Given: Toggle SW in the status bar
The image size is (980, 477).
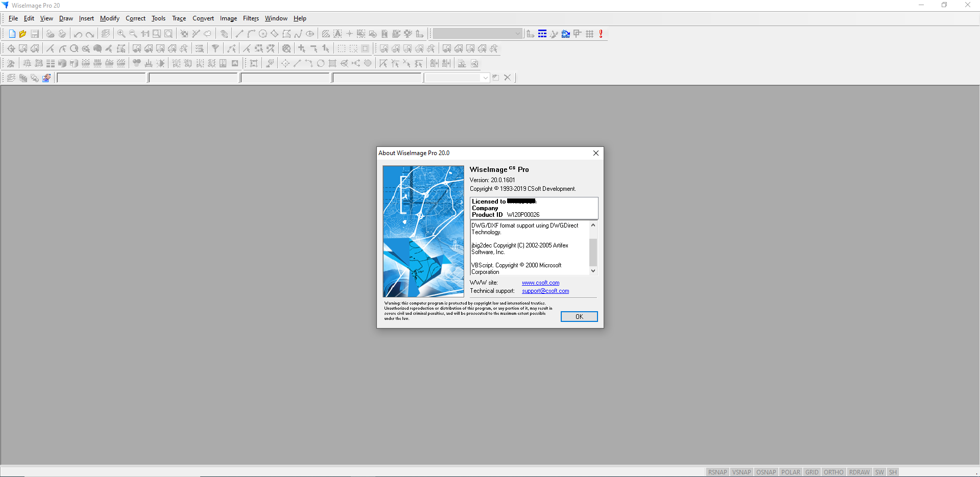Looking at the screenshot, I should [879, 472].
